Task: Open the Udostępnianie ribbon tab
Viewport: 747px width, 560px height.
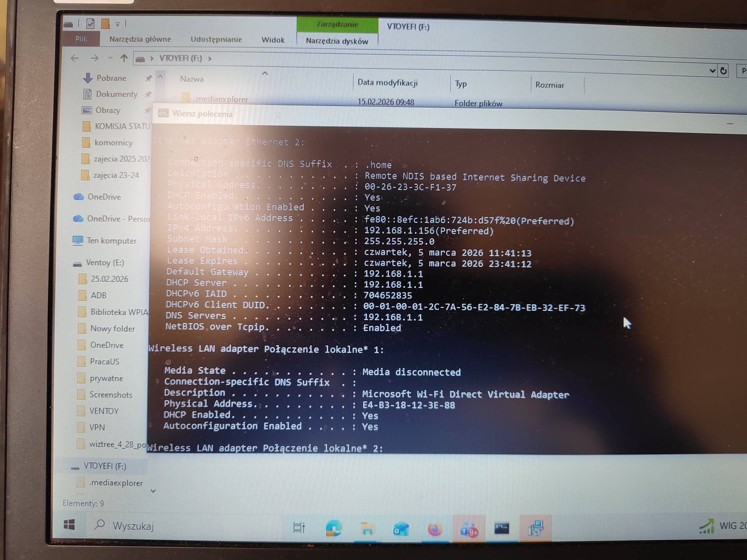Action: point(216,39)
